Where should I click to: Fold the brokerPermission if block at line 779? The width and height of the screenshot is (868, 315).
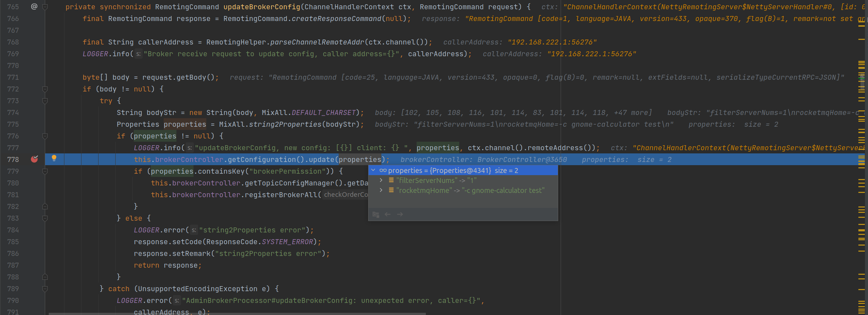(x=45, y=171)
